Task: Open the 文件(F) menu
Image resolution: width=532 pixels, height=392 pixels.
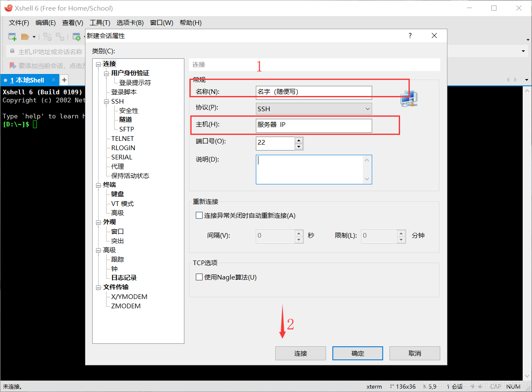Action: pyautogui.click(x=19, y=23)
